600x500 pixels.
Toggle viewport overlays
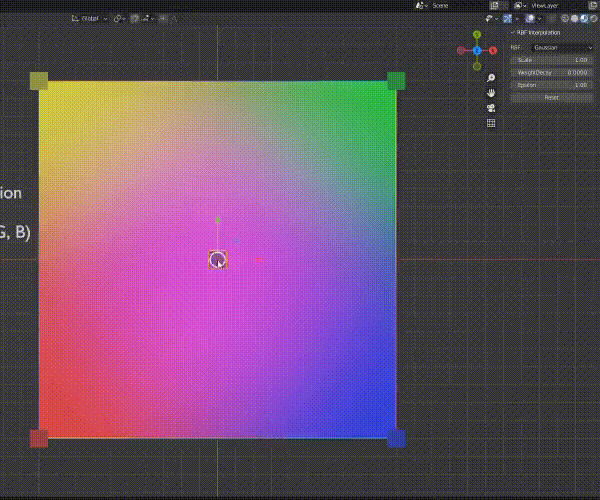coord(530,18)
